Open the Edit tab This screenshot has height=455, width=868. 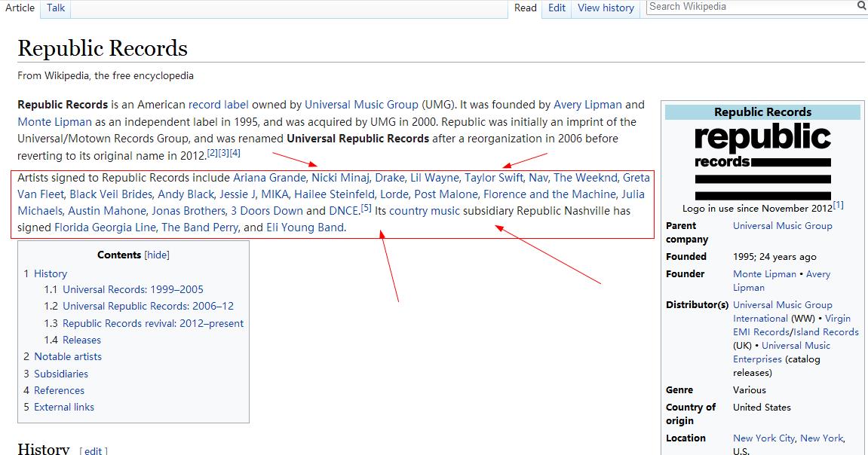(557, 8)
